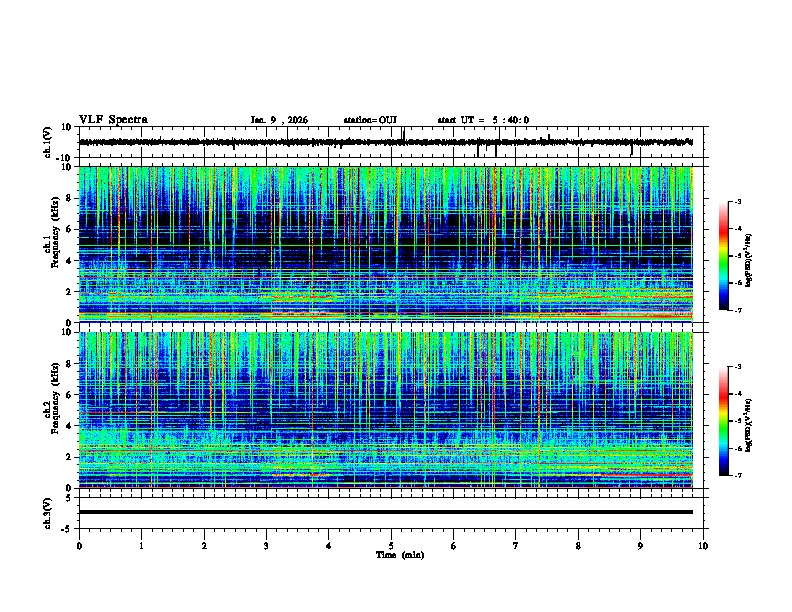Click the time axis tick label "7"
The image size is (792, 612).
coord(516,546)
